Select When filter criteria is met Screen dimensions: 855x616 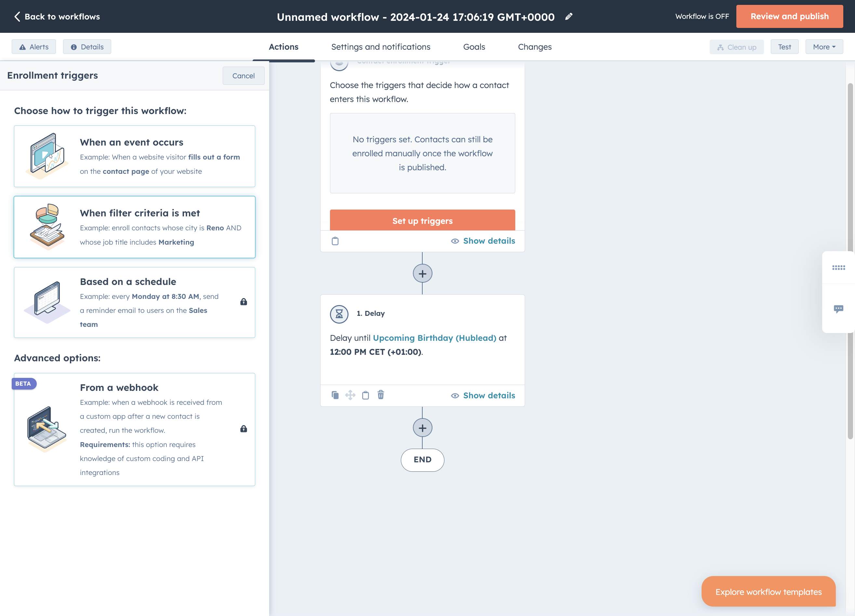pyautogui.click(x=135, y=227)
